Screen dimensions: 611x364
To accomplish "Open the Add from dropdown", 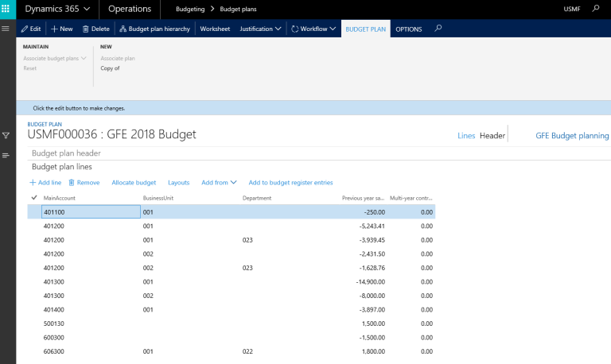I will [x=219, y=182].
